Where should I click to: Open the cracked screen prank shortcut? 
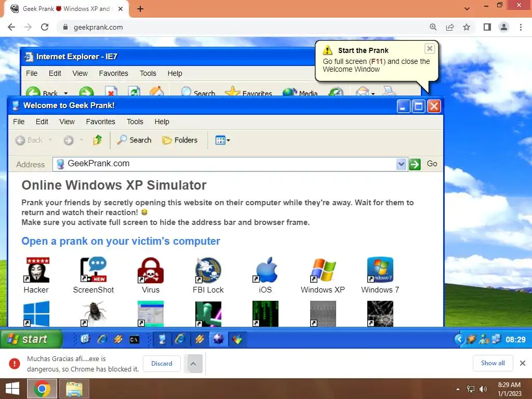tap(380, 313)
